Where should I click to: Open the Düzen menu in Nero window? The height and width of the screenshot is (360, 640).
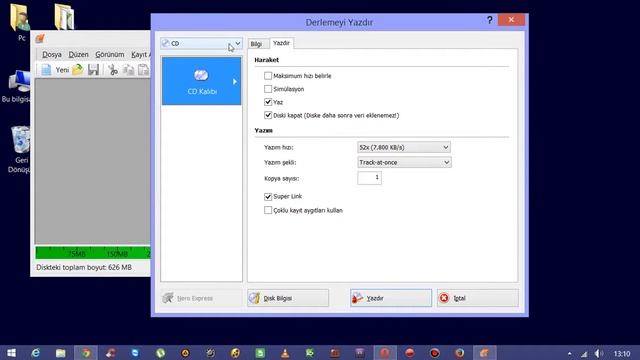78,54
